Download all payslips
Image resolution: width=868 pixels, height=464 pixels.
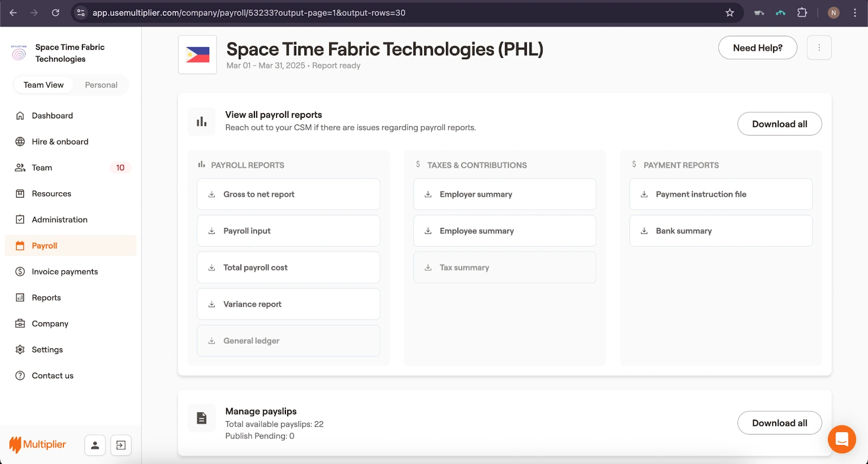point(780,423)
